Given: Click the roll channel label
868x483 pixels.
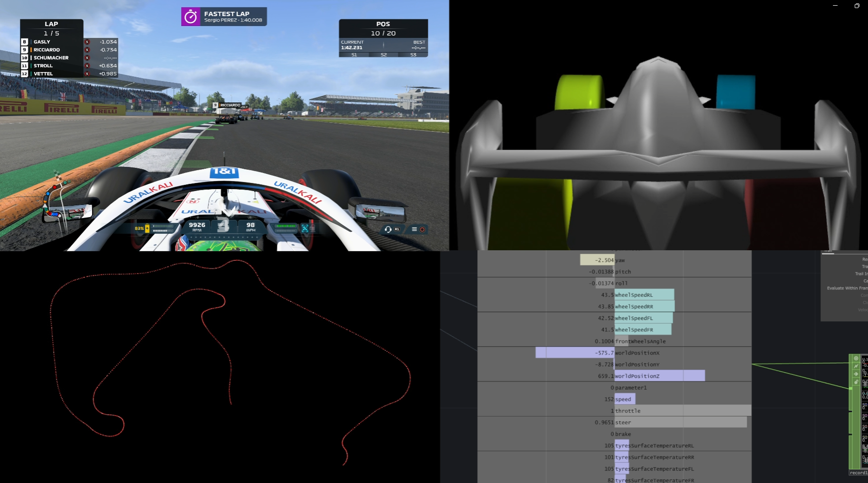Looking at the screenshot, I should click(621, 283).
